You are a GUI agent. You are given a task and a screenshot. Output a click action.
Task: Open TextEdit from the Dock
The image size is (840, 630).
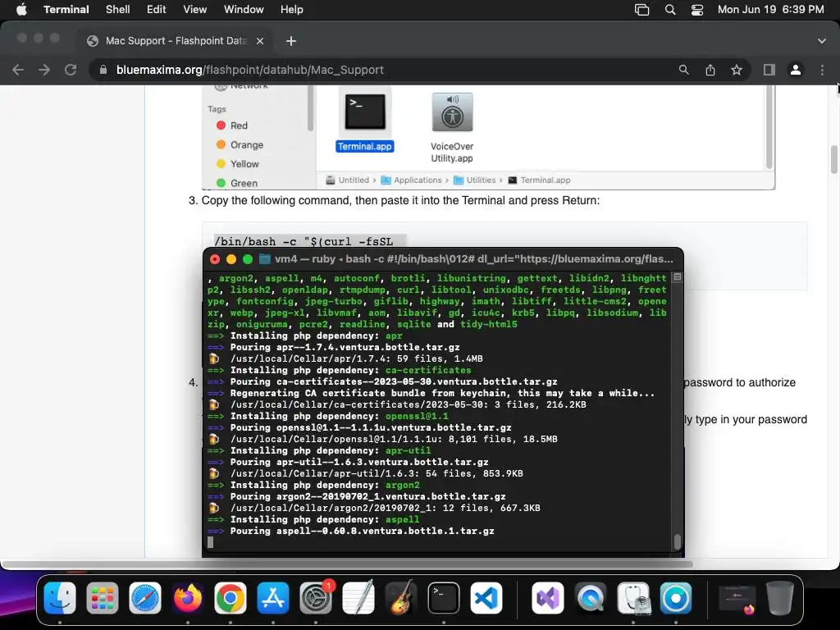click(358, 598)
